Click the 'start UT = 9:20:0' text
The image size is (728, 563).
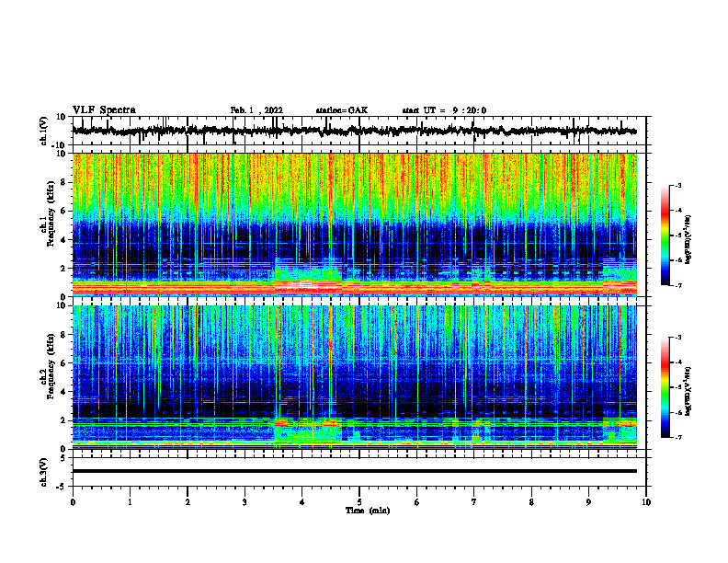(444, 110)
